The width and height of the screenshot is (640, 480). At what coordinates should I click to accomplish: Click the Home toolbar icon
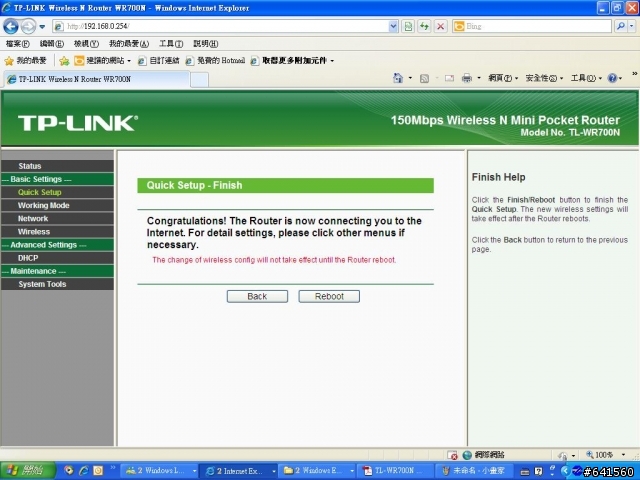point(398,78)
